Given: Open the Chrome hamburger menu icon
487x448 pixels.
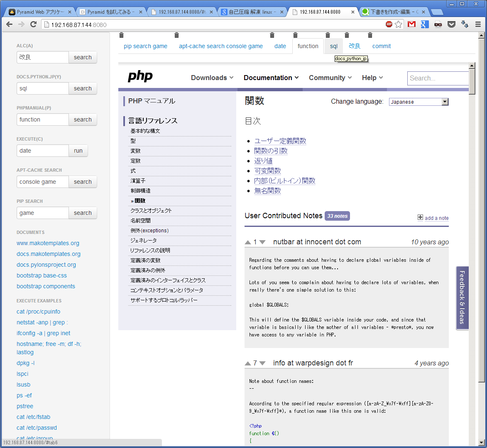Looking at the screenshot, I should [478, 24].
